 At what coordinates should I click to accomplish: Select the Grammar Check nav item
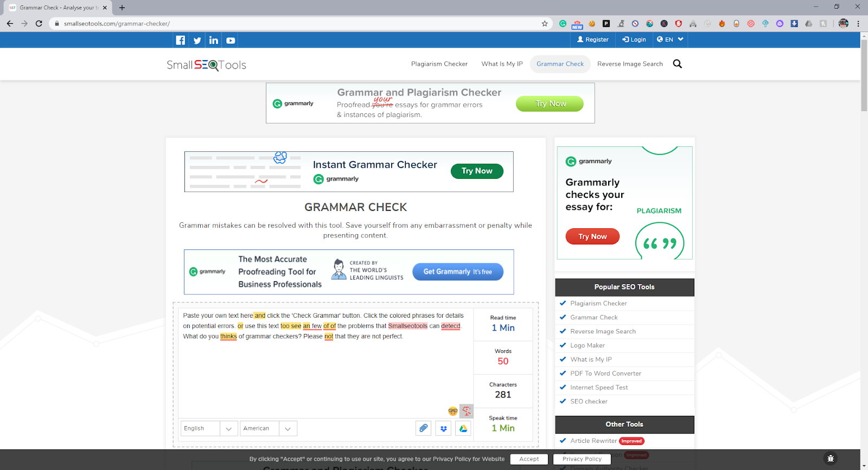[560, 64]
